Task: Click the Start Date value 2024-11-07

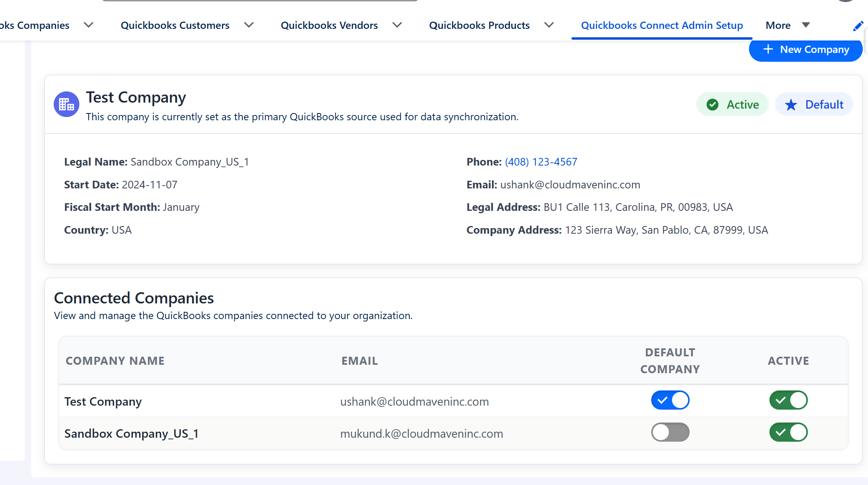Action: [x=149, y=185]
